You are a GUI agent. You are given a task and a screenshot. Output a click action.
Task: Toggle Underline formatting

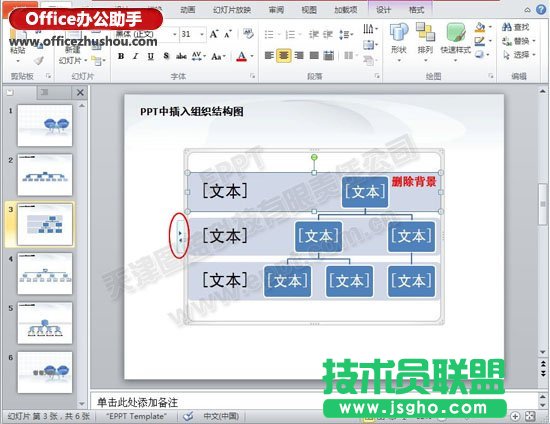click(x=150, y=56)
